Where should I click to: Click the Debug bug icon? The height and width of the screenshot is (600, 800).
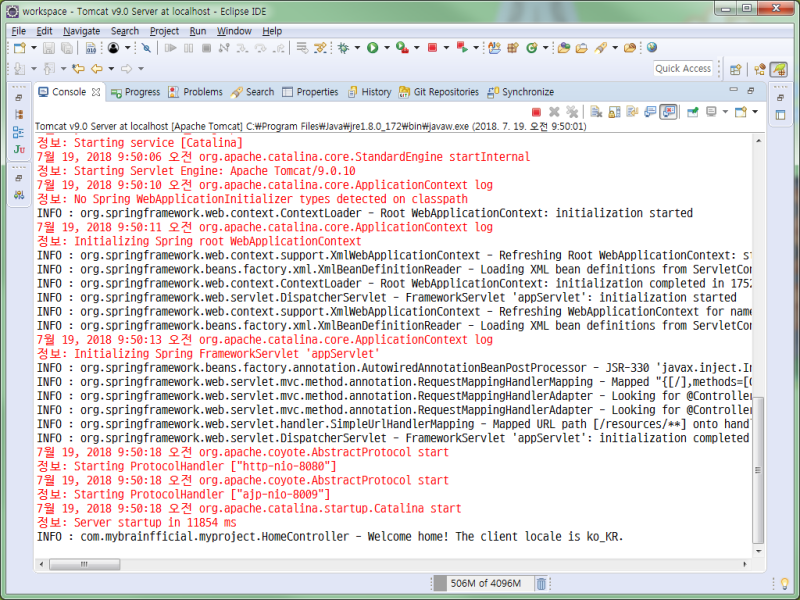tap(343, 48)
